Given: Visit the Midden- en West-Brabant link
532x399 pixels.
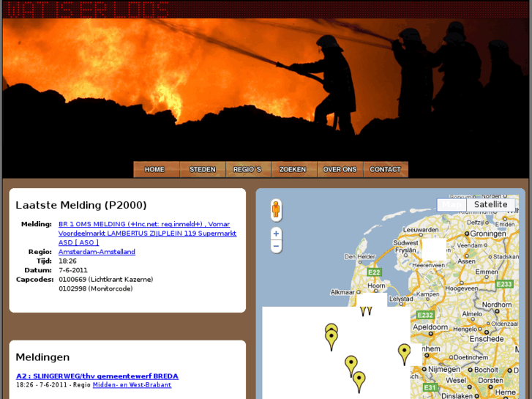Looking at the screenshot, I should [132, 385].
